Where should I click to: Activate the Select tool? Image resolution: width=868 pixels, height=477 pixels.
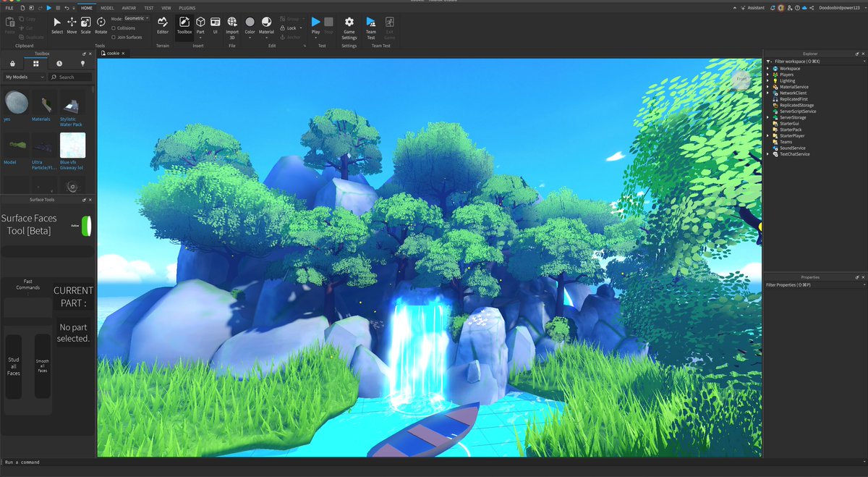click(x=57, y=25)
